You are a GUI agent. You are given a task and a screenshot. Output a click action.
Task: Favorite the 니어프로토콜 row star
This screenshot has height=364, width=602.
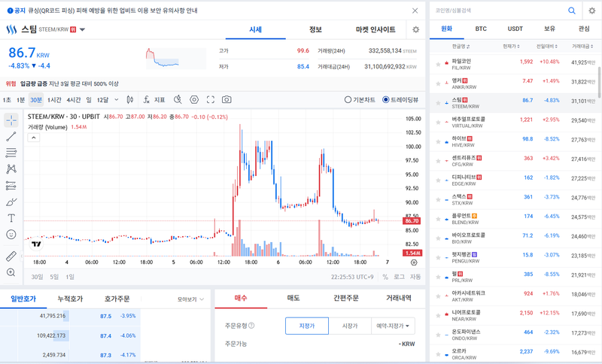[438, 315]
